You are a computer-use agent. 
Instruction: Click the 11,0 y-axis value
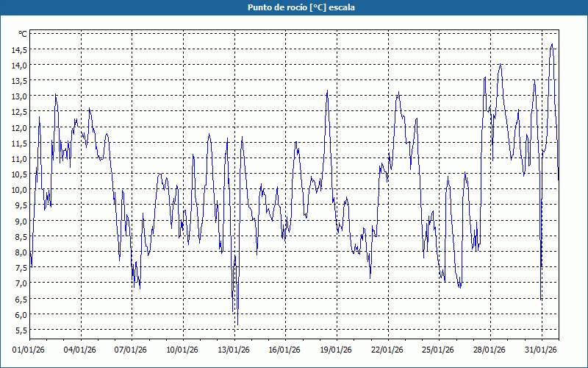(19, 159)
